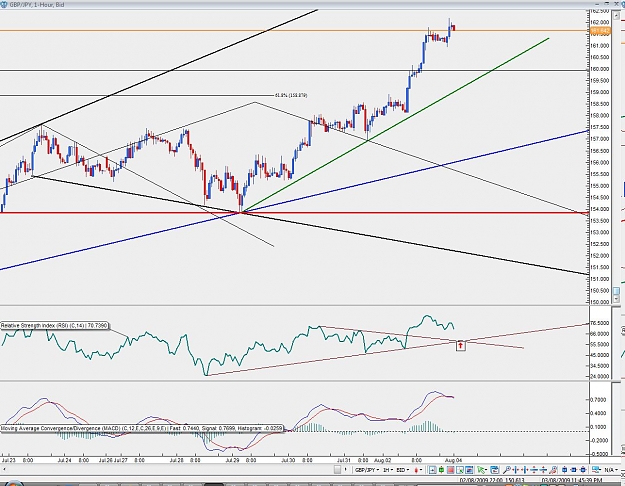Click the red magnifier reset-zoom icon
Screen dimensions: 625x486
(x=553, y=470)
